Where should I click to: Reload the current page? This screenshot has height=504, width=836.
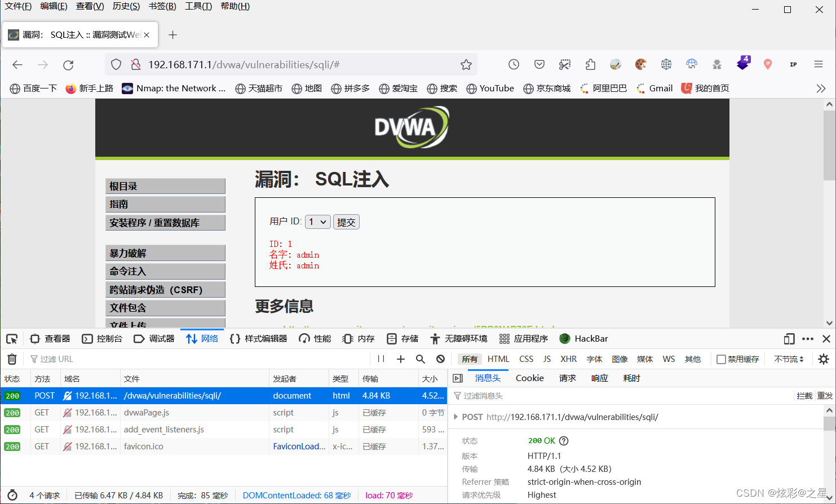pyautogui.click(x=68, y=65)
